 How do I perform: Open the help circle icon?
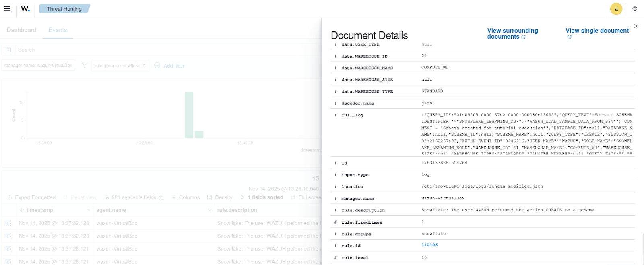click(635, 9)
